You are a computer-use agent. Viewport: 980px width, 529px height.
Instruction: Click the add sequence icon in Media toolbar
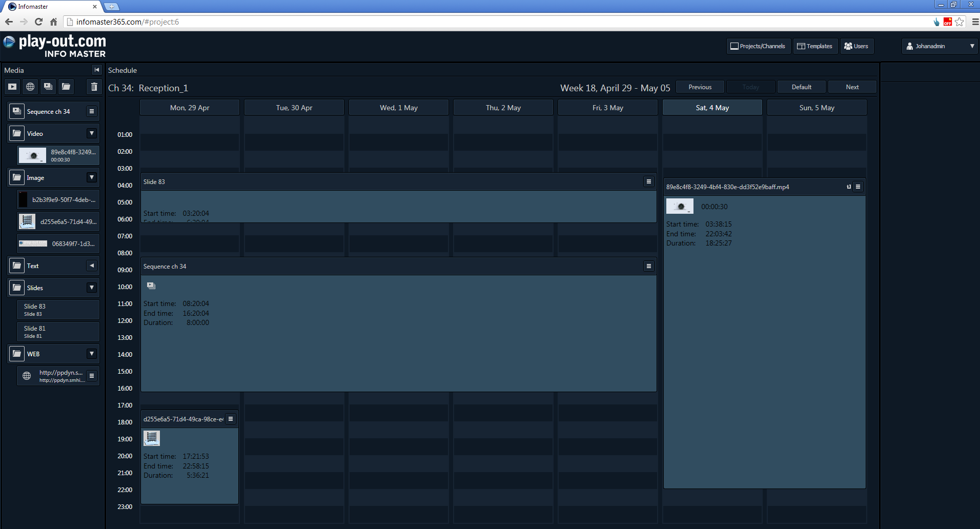coord(48,87)
